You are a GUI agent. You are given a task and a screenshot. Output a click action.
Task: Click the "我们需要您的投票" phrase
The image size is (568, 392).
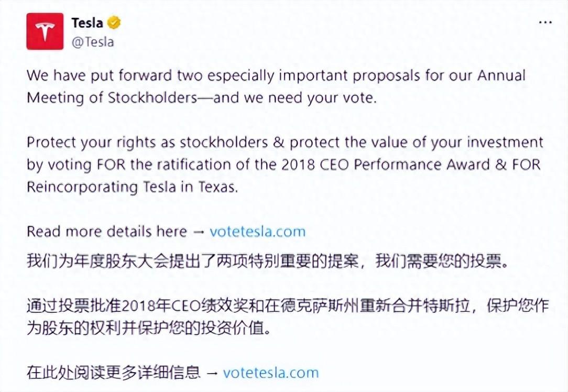442,261
